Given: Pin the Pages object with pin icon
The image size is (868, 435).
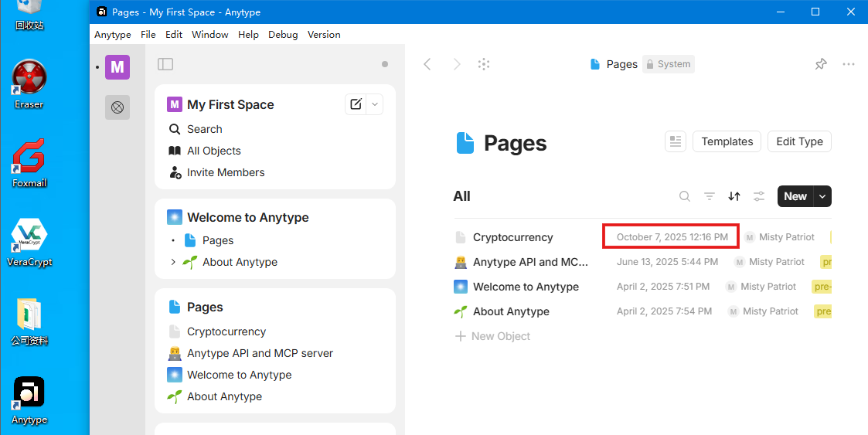Looking at the screenshot, I should point(821,64).
